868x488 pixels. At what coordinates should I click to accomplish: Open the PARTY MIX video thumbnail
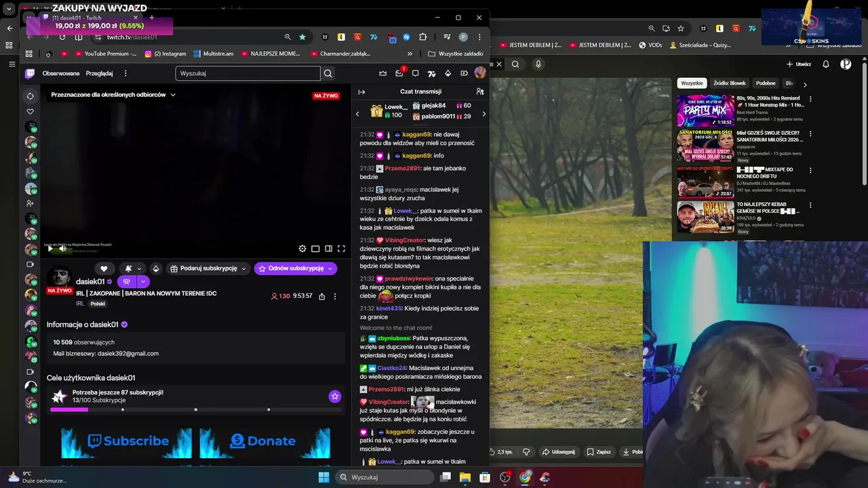[x=705, y=110]
